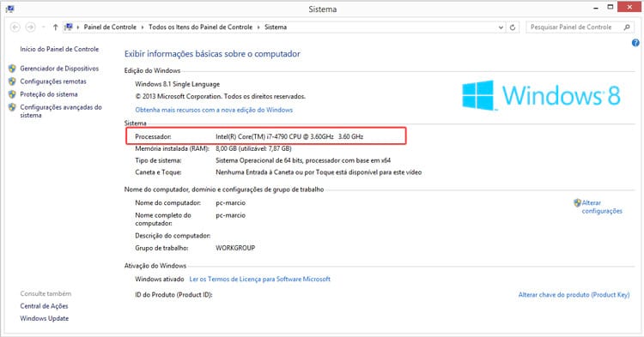The height and width of the screenshot is (337, 644).
Task: Click the Exibir informações básicas heading
Action: tap(212, 54)
